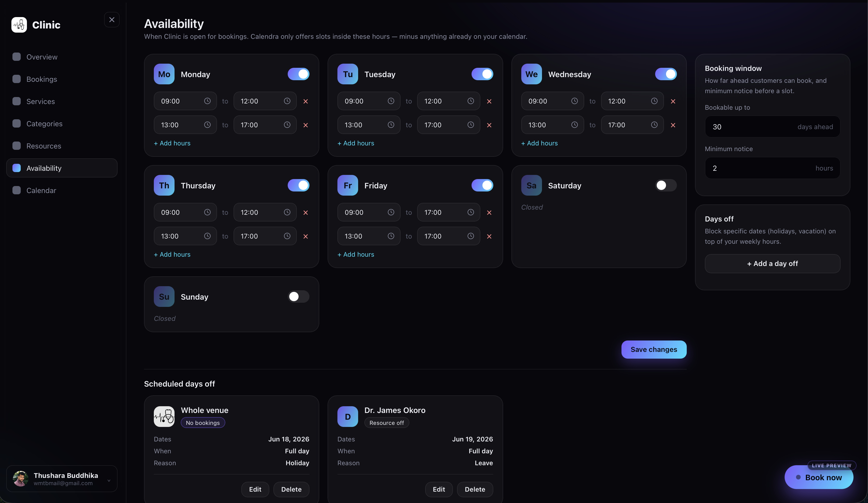The height and width of the screenshot is (503, 868).
Task: Save changes to availability
Action: pyautogui.click(x=654, y=350)
